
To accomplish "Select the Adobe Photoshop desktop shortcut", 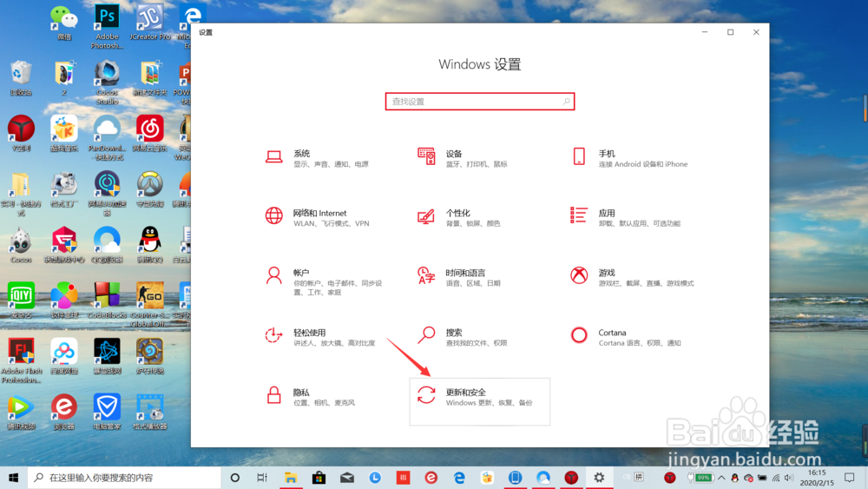I will (107, 27).
